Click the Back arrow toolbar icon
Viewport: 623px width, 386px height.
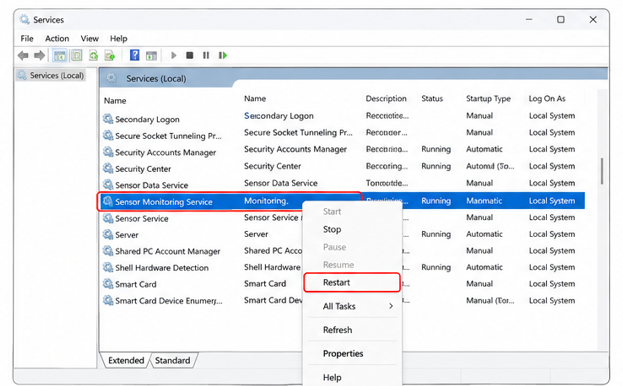pyautogui.click(x=23, y=55)
